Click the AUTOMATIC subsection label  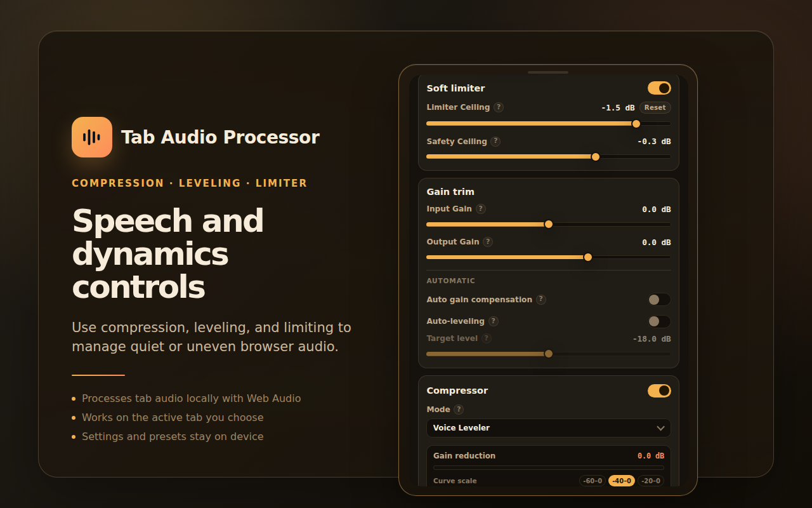pos(451,281)
